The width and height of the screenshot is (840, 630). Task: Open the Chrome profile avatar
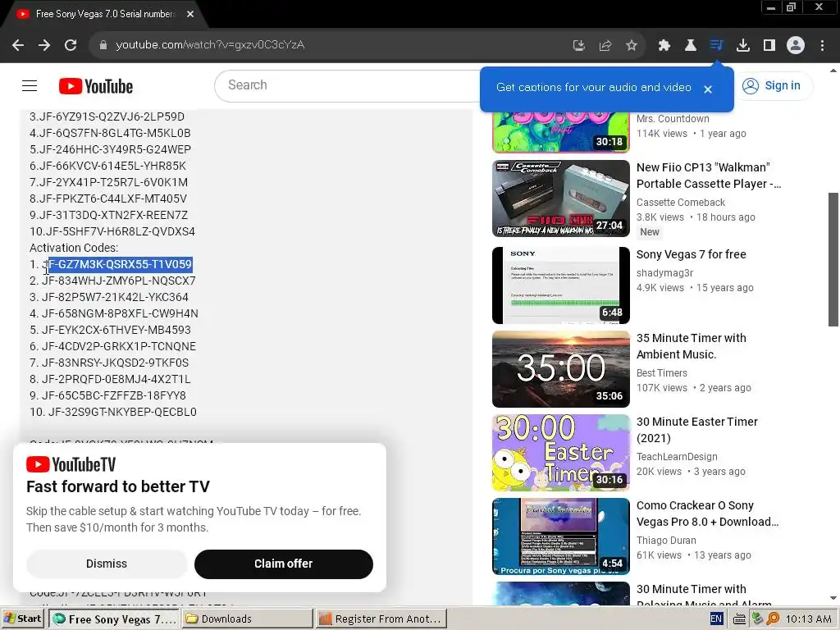(x=796, y=46)
